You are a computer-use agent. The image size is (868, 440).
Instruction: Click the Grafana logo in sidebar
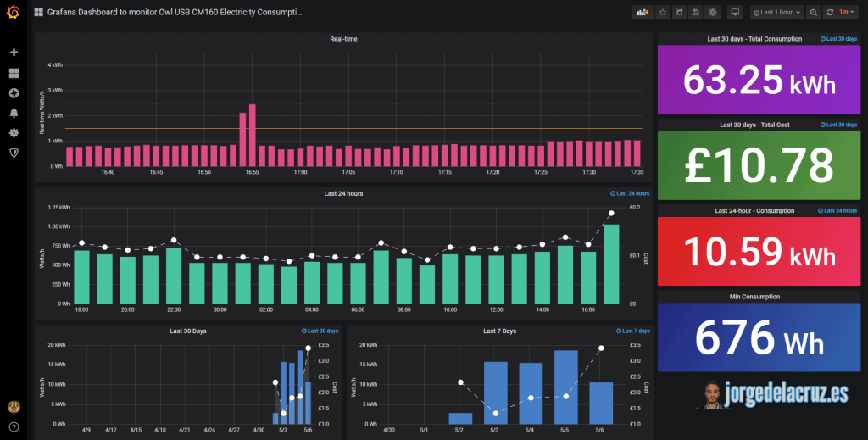[14, 12]
